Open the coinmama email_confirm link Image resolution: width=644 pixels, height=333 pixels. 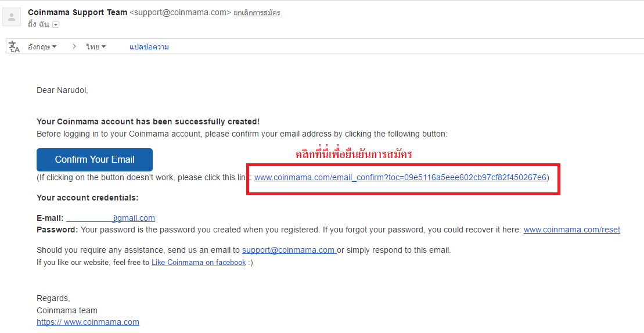click(x=401, y=178)
